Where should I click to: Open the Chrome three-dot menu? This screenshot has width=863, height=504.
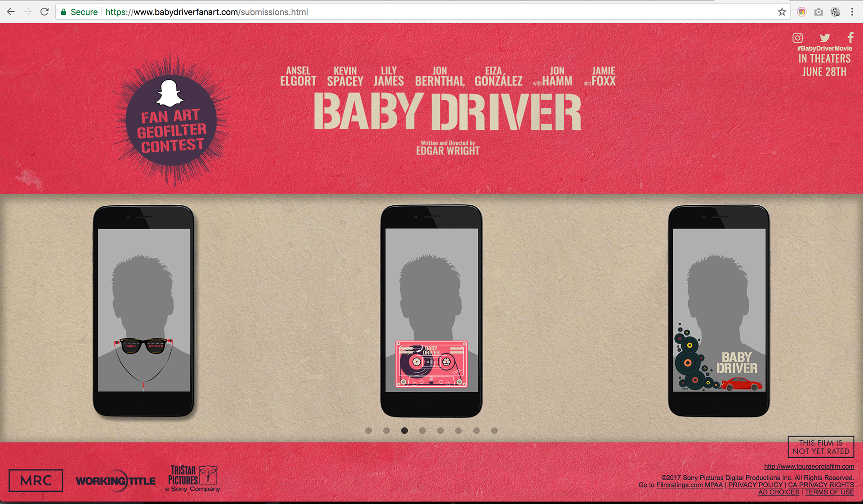pos(852,12)
